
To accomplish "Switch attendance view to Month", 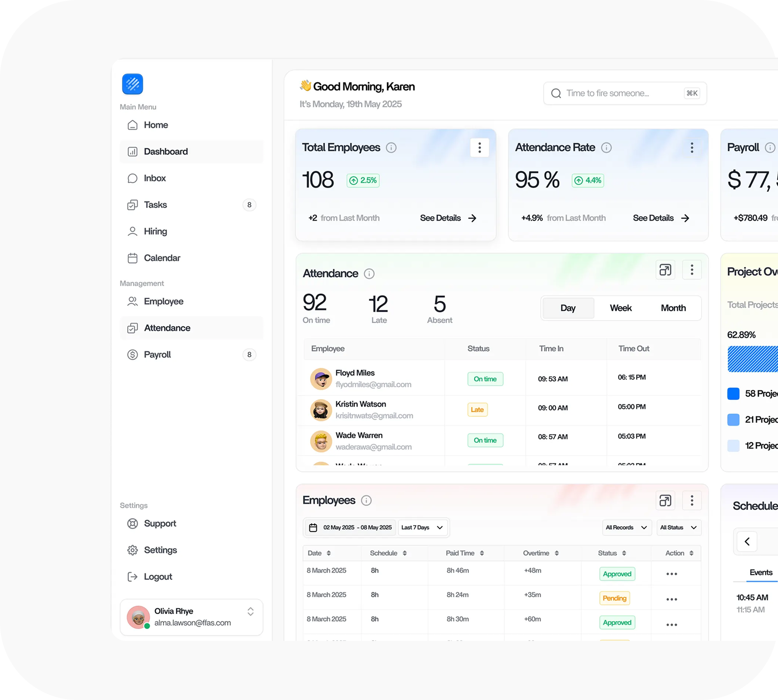I will 673,308.
